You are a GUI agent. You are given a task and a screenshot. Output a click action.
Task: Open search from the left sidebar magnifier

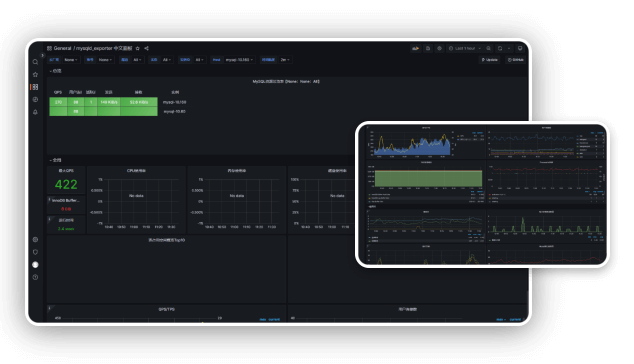pyautogui.click(x=35, y=62)
